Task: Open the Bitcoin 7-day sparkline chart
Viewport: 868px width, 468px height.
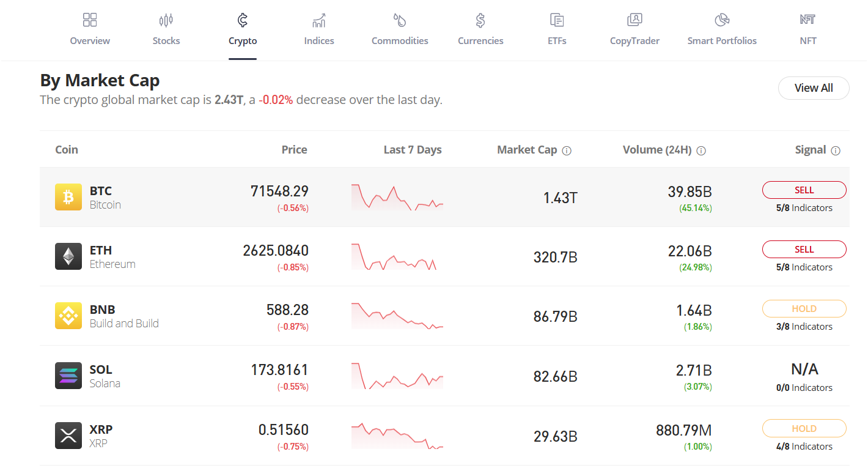Action: pos(397,197)
